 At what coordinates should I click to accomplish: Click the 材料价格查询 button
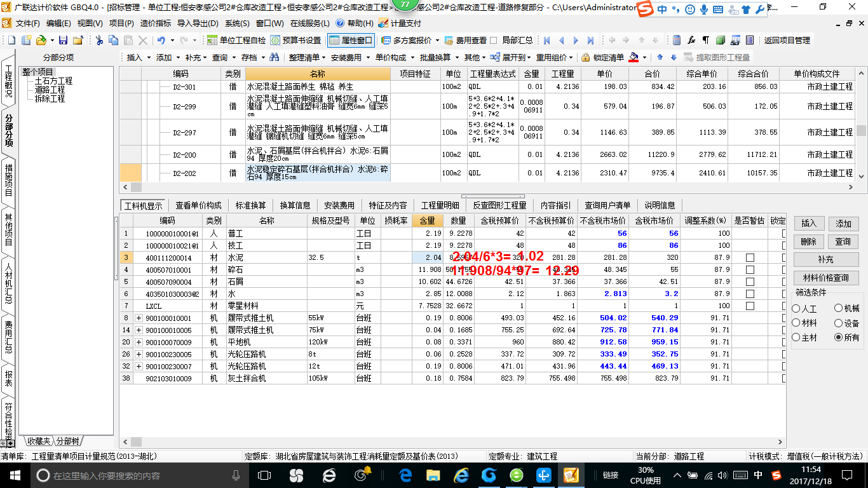(x=826, y=278)
